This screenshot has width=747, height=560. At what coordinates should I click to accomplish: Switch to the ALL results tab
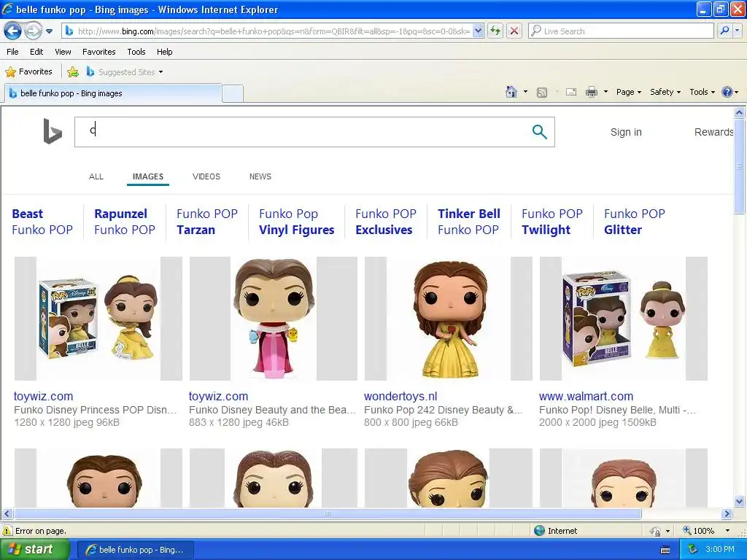tap(96, 176)
